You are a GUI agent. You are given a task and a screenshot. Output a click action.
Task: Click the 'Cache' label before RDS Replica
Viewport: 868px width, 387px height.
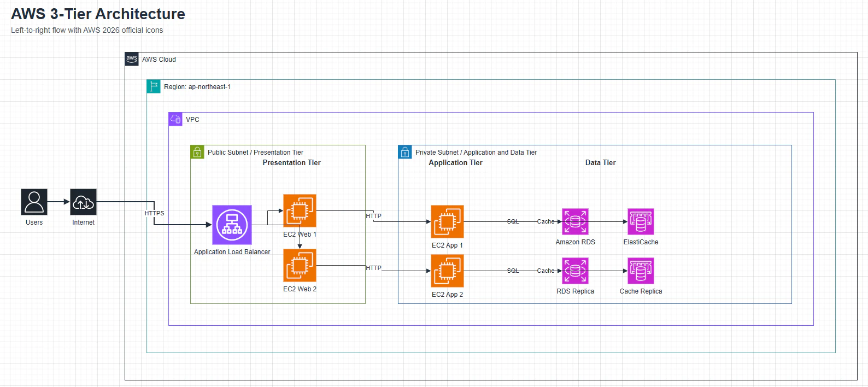tap(546, 271)
